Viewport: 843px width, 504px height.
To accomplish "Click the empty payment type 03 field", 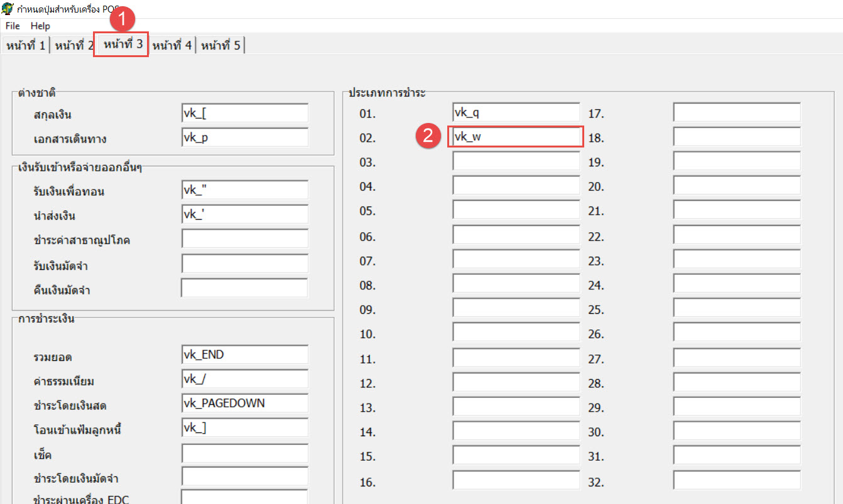I will 516,161.
